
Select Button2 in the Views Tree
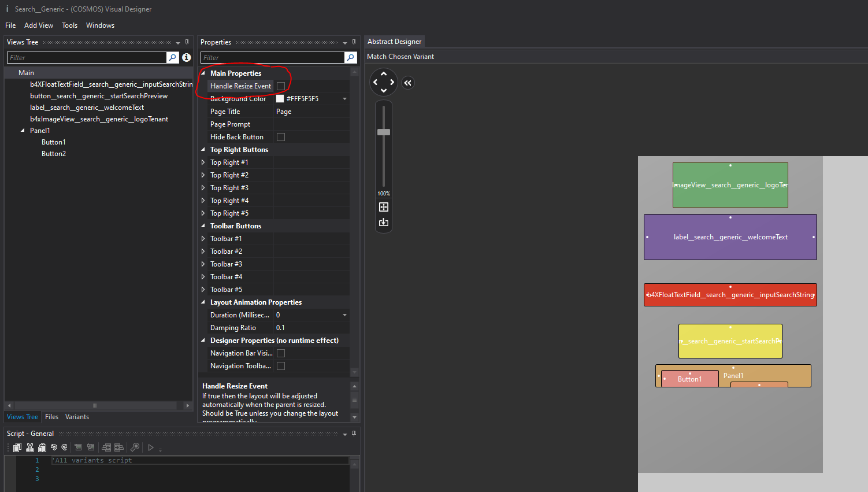tap(54, 154)
